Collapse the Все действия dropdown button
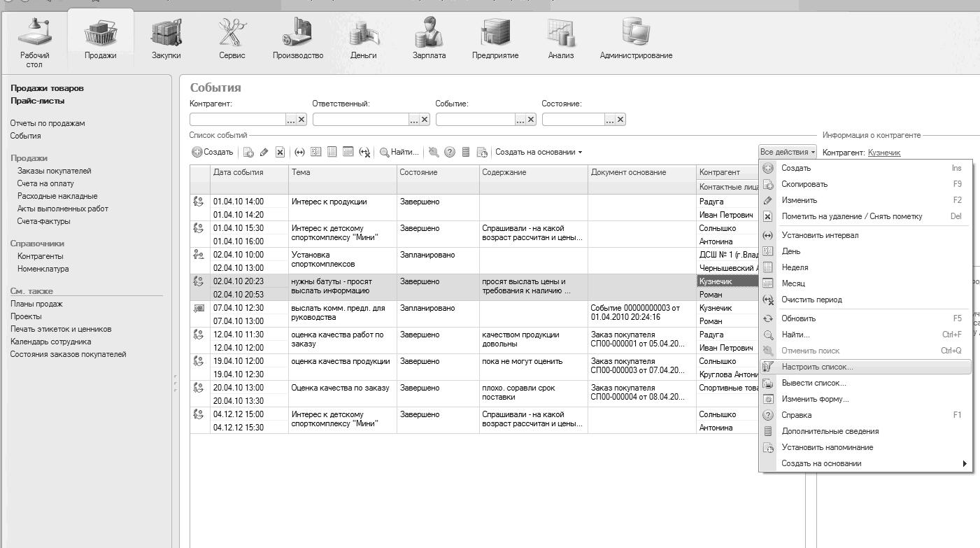 coord(788,152)
